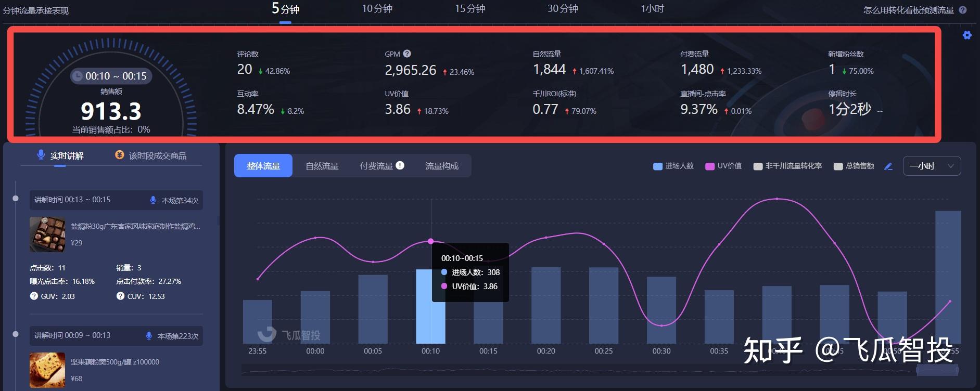The height and width of the screenshot is (391, 980).
Task: Click the coin icon on 该时段成交商品 tab
Action: [x=119, y=154]
